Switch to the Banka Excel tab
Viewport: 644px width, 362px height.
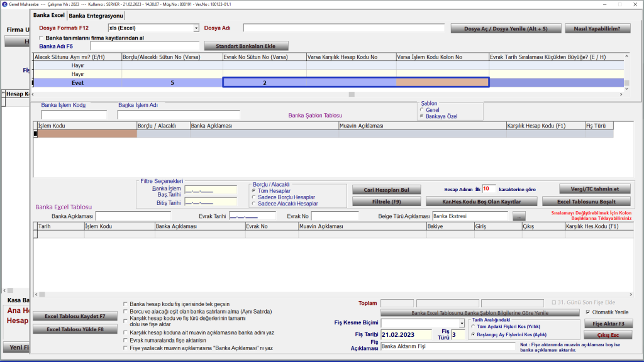(49, 15)
